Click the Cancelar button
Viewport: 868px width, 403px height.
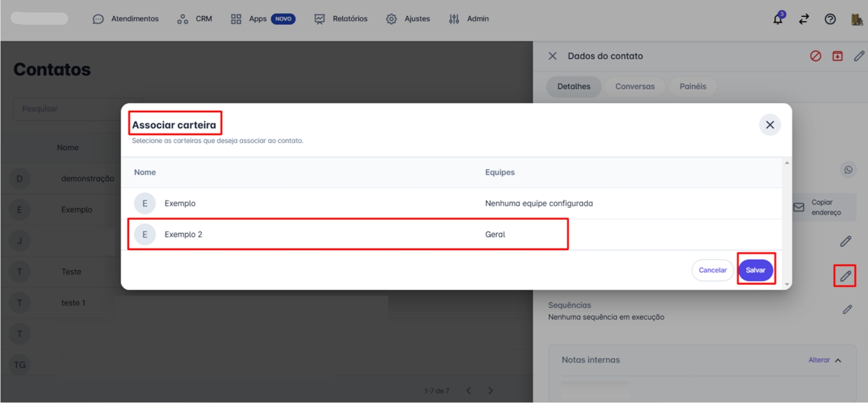pyautogui.click(x=712, y=270)
